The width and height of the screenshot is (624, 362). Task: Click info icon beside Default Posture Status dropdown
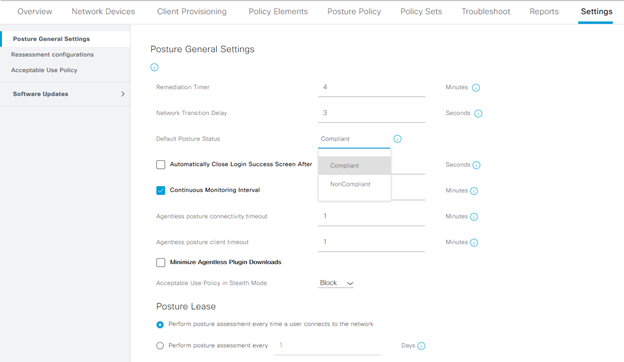[397, 139]
